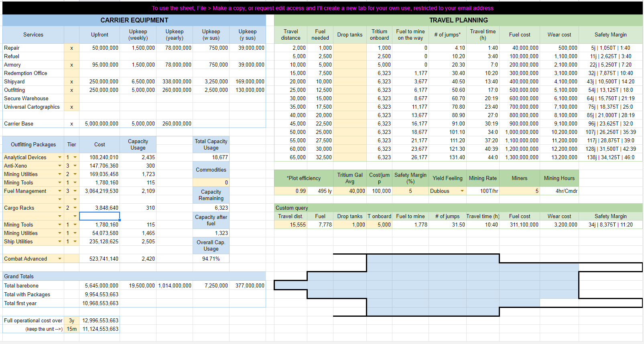Select Total Capacity Usage value 18,677
Image resolution: width=644 pixels, height=344 pixels.
pos(211,158)
